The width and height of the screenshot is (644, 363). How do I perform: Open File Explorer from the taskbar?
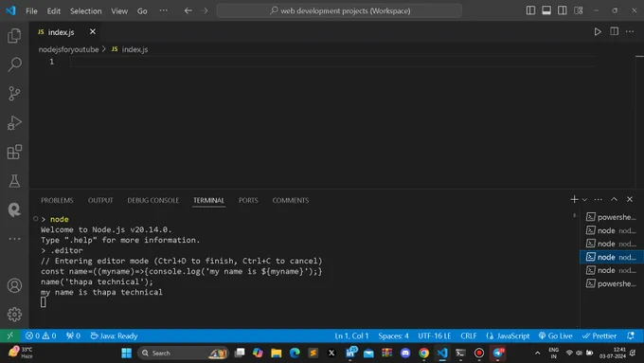tap(276, 353)
